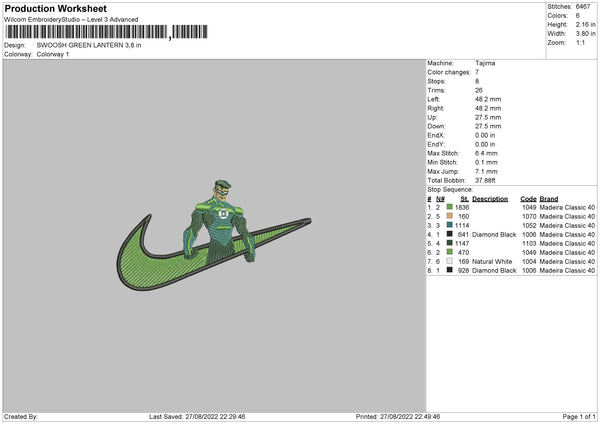The image size is (600, 424).
Task: Click stitch count '928' in stop row 8
Action: coord(463,271)
